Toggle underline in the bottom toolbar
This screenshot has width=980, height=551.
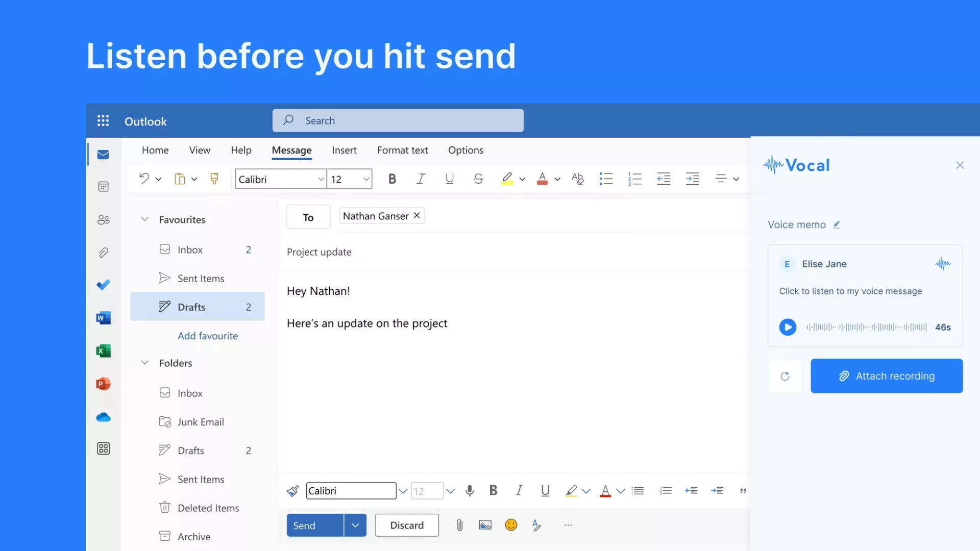tap(545, 491)
